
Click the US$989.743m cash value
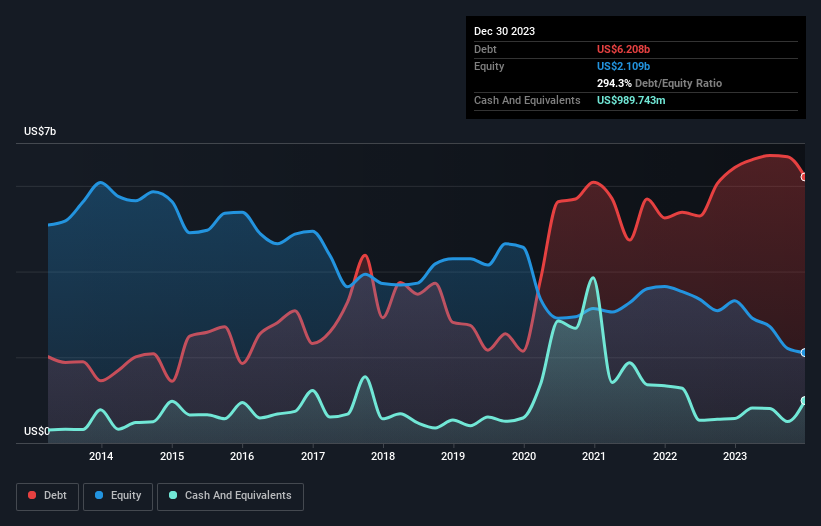[631, 100]
